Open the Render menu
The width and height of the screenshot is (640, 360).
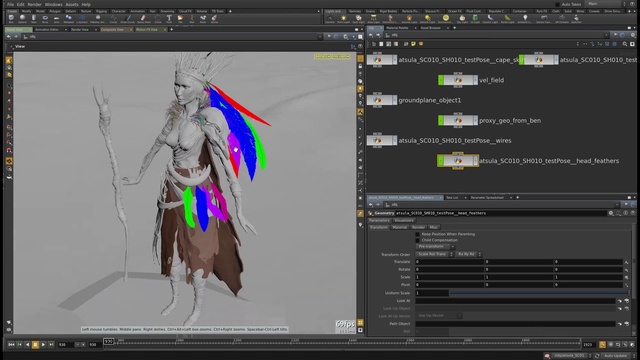[34, 4]
